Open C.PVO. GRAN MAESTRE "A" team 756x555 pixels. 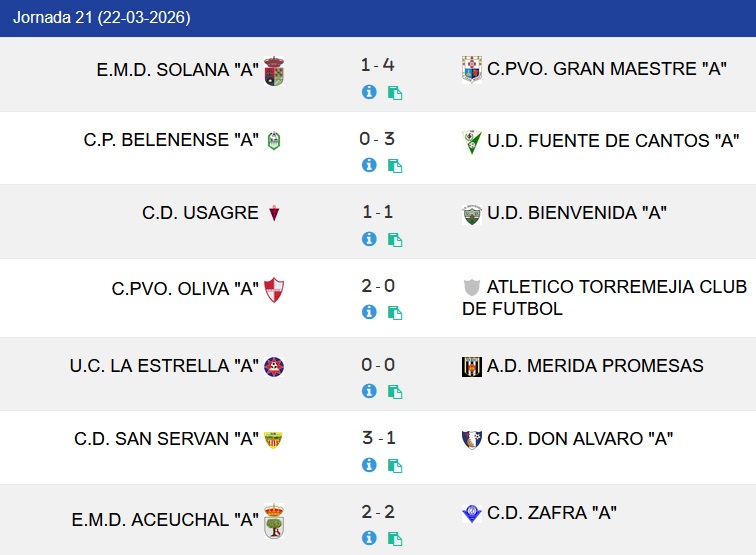pos(607,69)
